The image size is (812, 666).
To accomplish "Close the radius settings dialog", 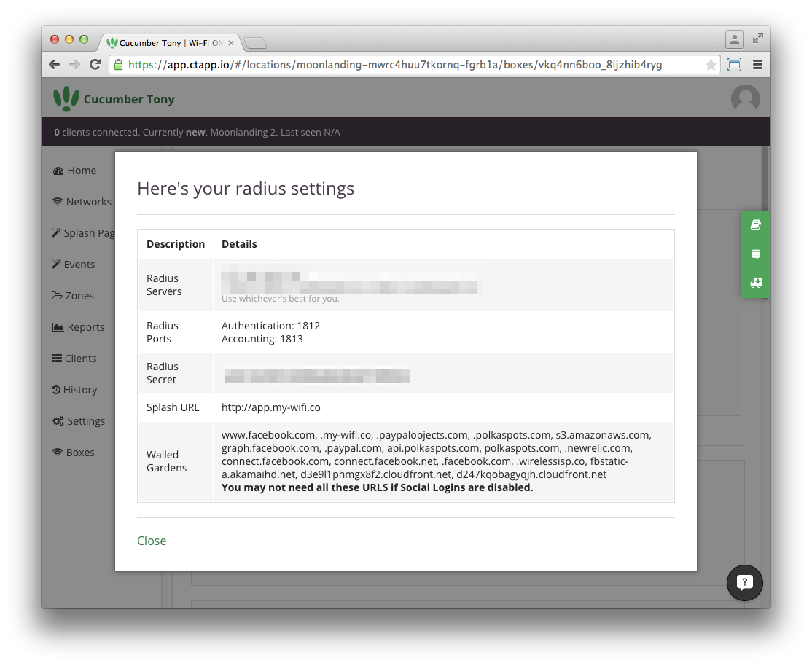I will click(152, 541).
